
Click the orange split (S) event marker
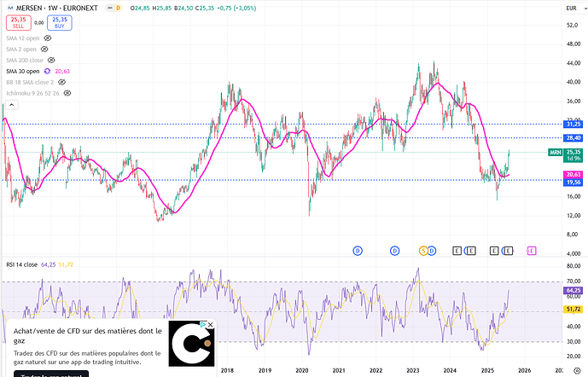click(x=422, y=250)
